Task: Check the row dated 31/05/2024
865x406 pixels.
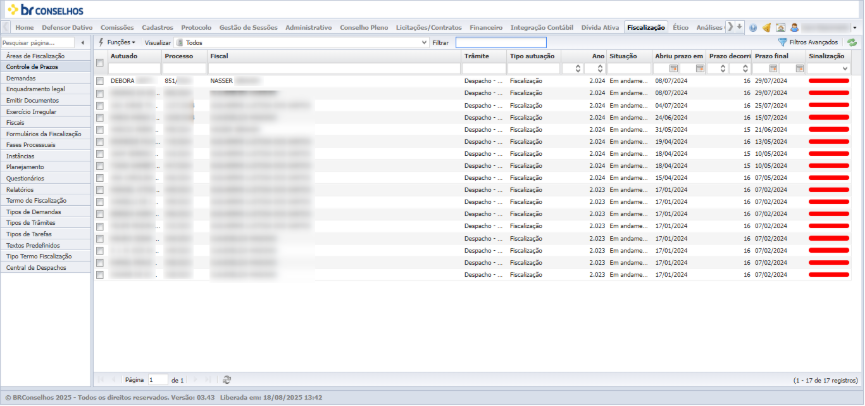Action: coord(100,130)
